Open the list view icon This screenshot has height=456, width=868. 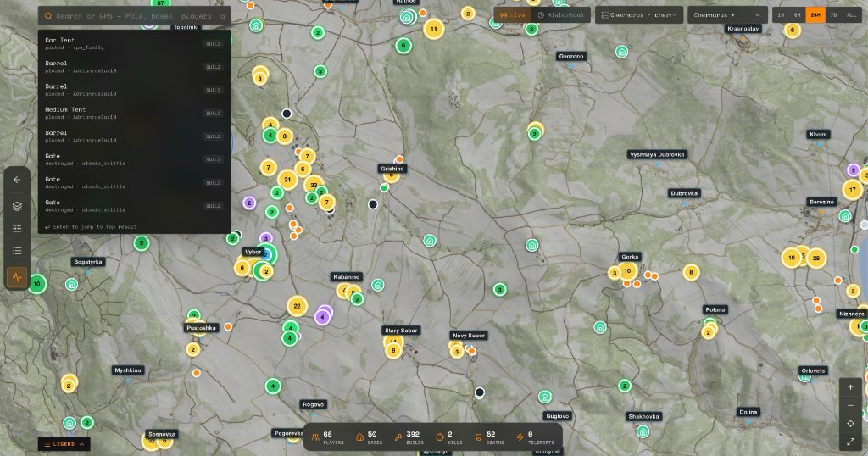tap(17, 251)
